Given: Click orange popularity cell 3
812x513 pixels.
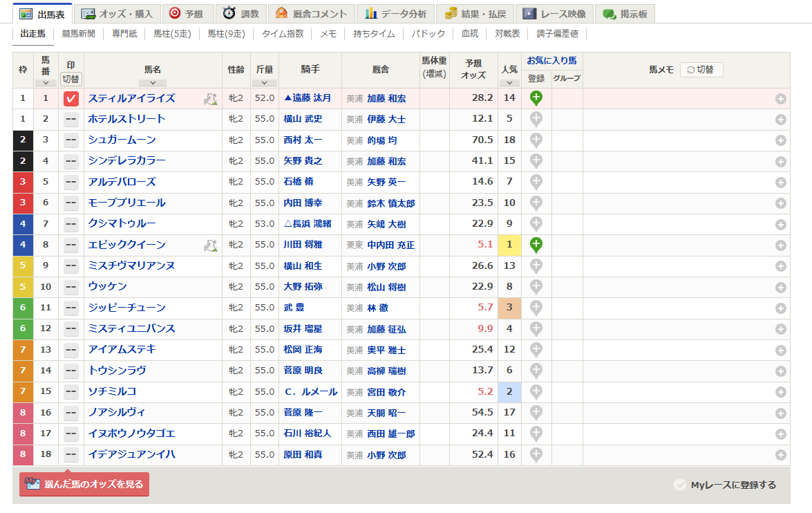Looking at the screenshot, I should 509,308.
